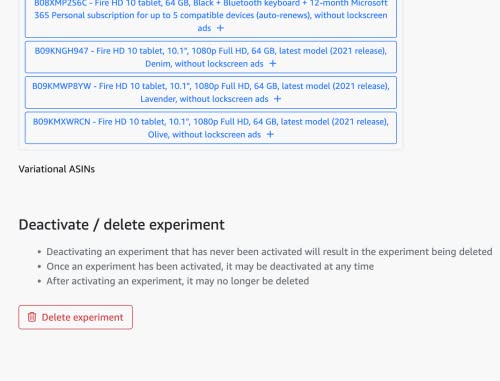This screenshot has width=500, height=381.
Task: Click the note saying activated experiments can't be deleted
Action: [x=178, y=281]
